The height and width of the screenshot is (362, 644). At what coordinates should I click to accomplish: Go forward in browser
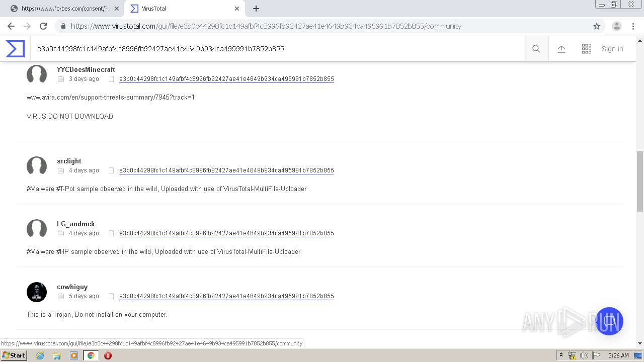pyautogui.click(x=27, y=26)
